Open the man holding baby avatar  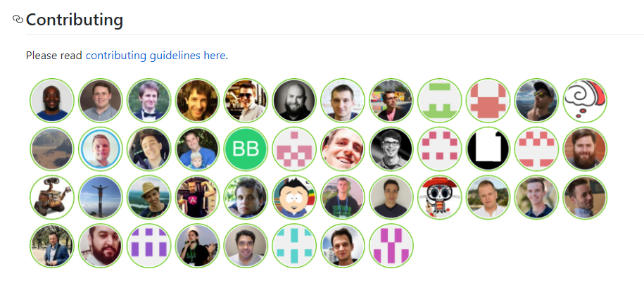point(197,149)
